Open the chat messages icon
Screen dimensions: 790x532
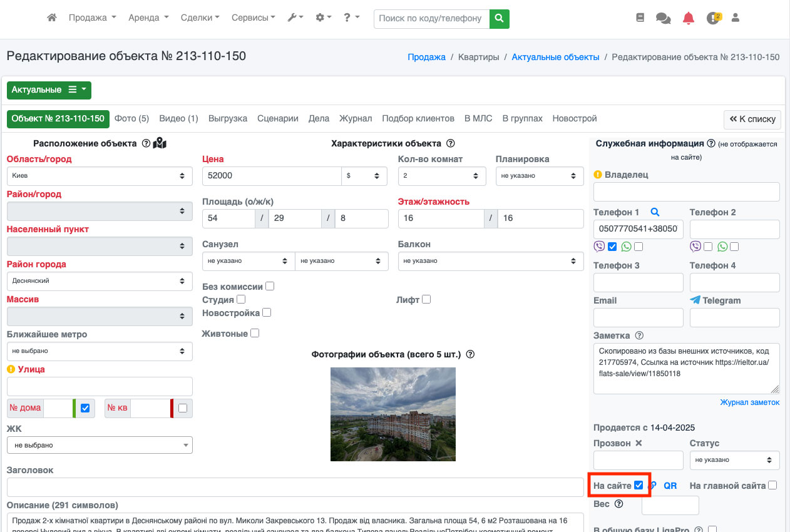[663, 18]
